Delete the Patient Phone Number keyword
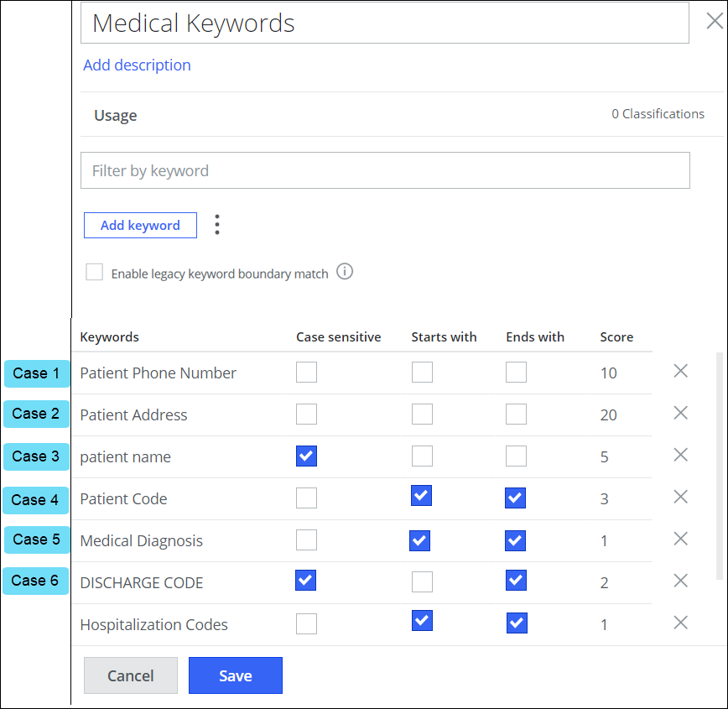Image resolution: width=728 pixels, height=709 pixels. click(680, 371)
